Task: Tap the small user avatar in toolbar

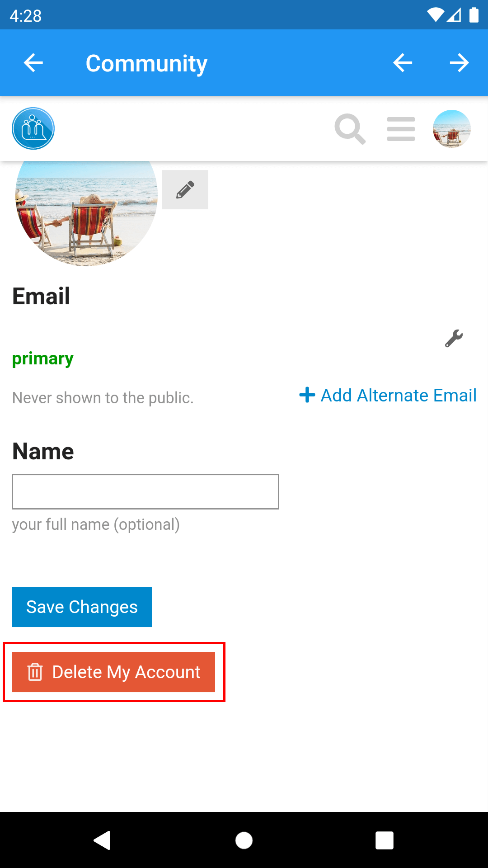Action: pyautogui.click(x=451, y=129)
